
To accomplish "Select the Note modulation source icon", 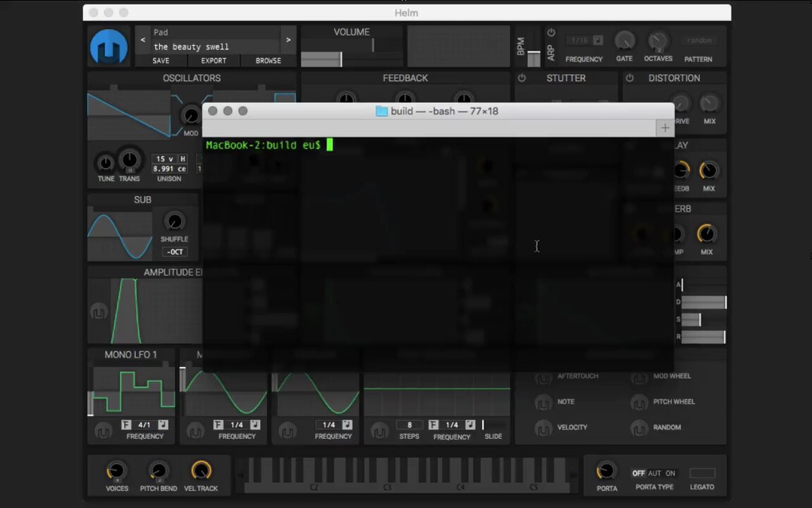I will point(543,403).
